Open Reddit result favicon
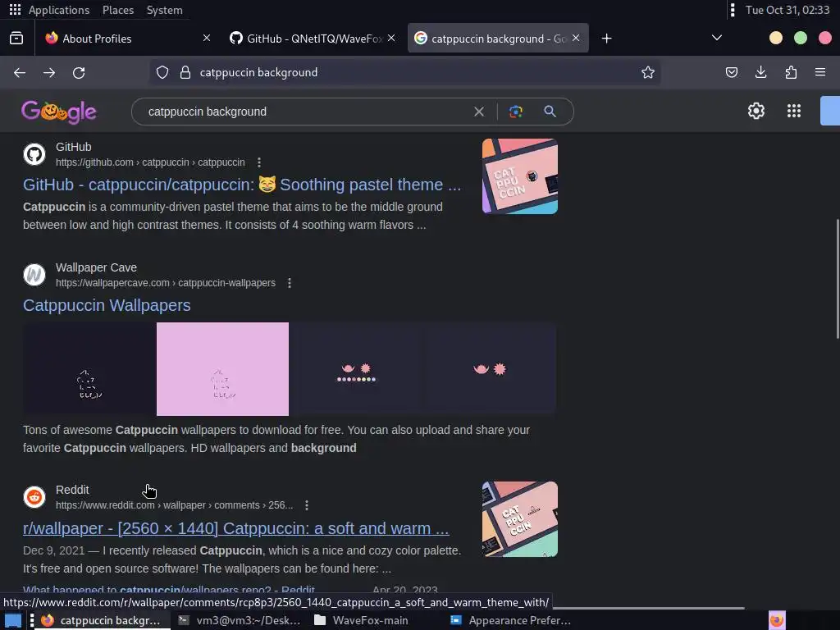The image size is (840, 630). point(34,497)
